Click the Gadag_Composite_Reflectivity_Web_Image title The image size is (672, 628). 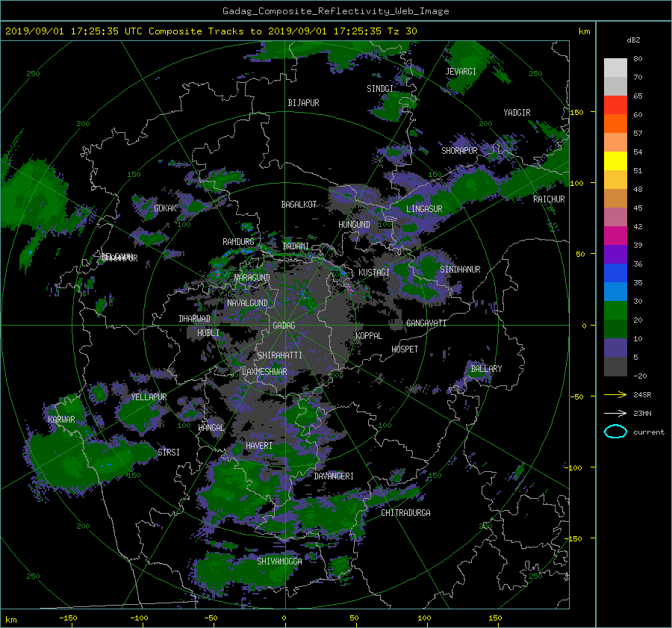[335, 11]
